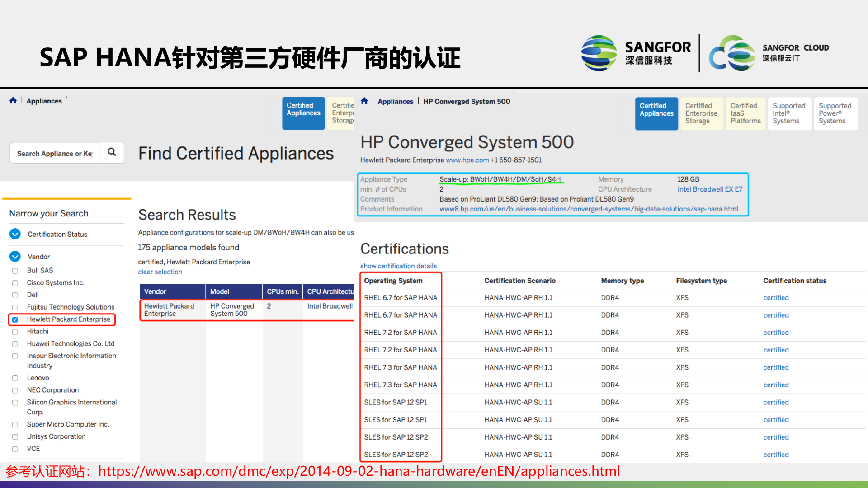Switch to the Certified IaaS Platforms tab
The height and width of the screenshot is (488, 868).
coord(745,113)
